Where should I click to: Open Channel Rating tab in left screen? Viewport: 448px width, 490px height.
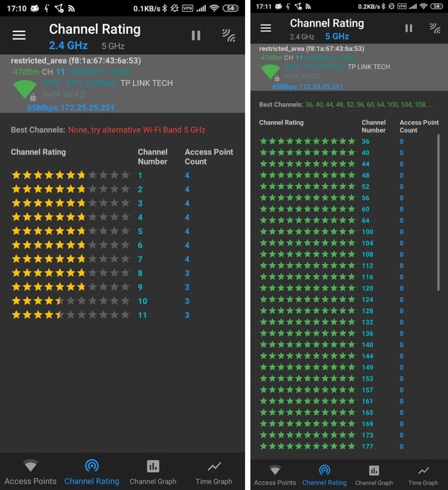[x=92, y=472]
